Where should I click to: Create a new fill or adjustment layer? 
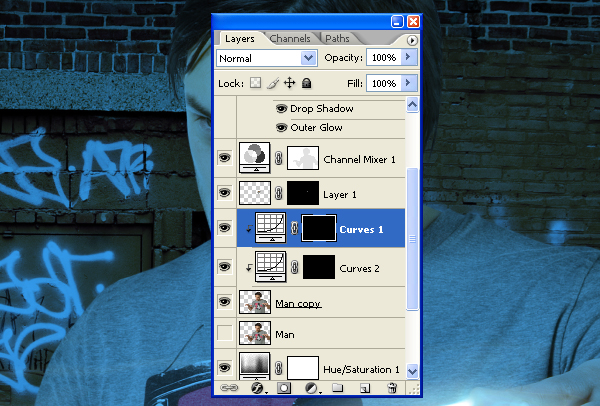coord(312,388)
